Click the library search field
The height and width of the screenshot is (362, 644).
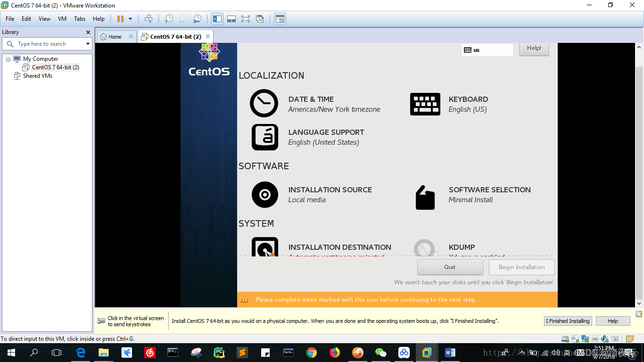[x=47, y=44]
